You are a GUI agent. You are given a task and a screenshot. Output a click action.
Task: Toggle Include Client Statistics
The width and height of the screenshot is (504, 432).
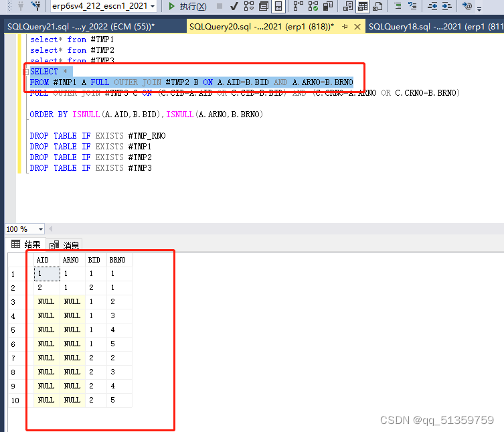328,6
